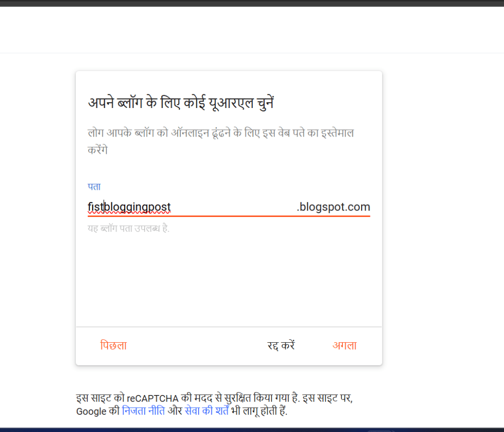The image size is (504, 432).
Task: Click the अगला (Next) button
Action: pyautogui.click(x=344, y=345)
